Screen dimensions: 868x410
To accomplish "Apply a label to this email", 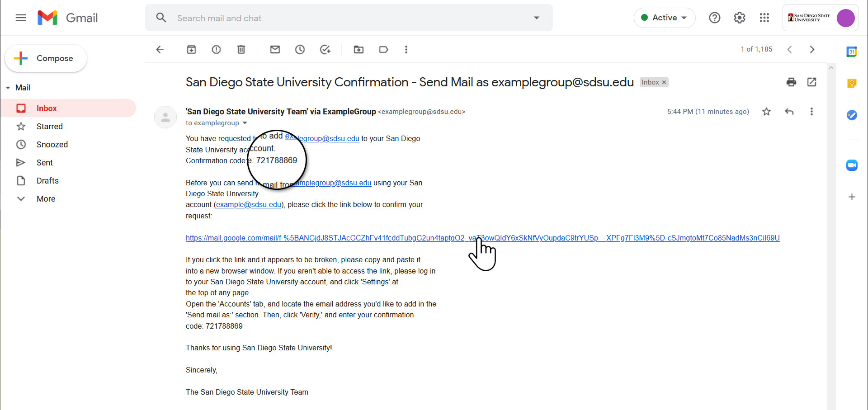I will click(383, 49).
